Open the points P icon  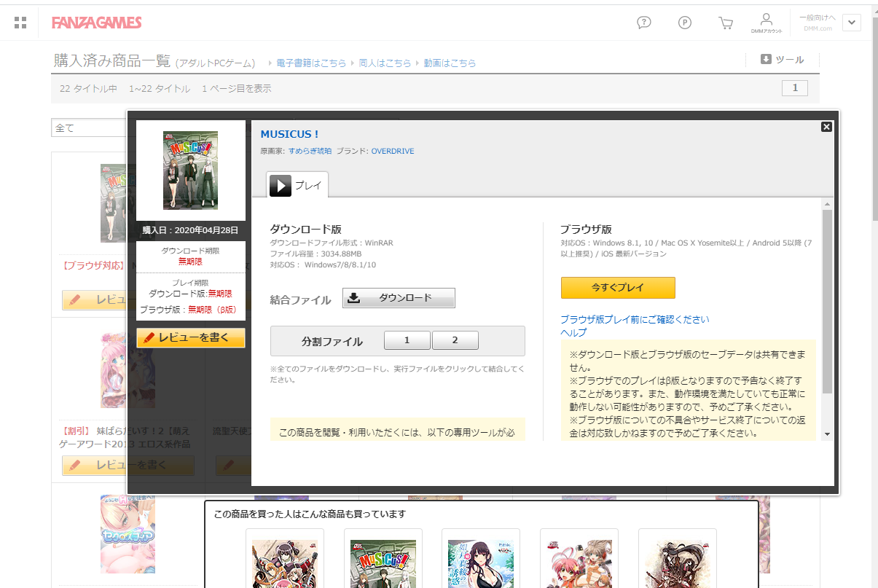[684, 23]
